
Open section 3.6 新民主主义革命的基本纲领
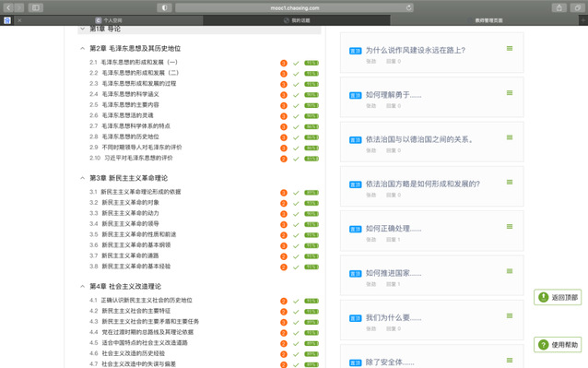pyautogui.click(x=130, y=245)
